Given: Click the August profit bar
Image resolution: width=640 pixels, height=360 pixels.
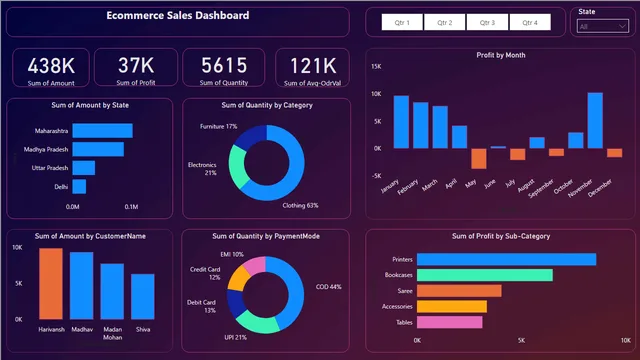Looking at the screenshot, I should coord(537,142).
